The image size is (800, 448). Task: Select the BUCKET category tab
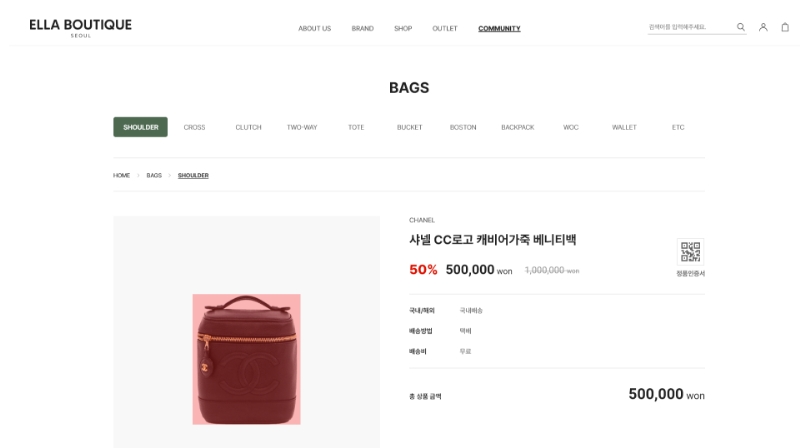tap(410, 127)
